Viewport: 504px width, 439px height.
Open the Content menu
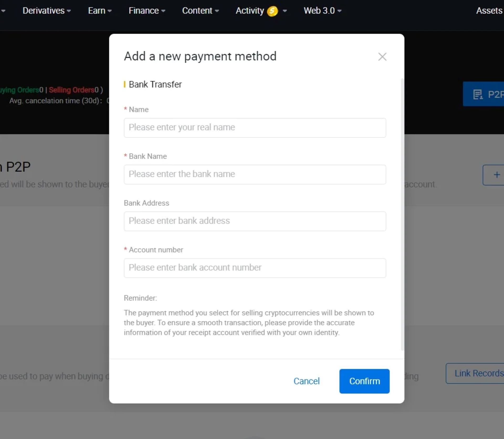tap(200, 11)
